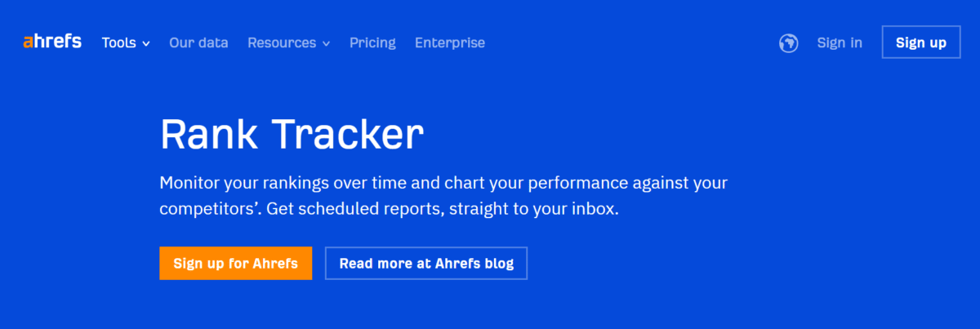The width and height of the screenshot is (980, 329).
Task: Open Read more at Ahrefs blog
Action: [x=426, y=263]
